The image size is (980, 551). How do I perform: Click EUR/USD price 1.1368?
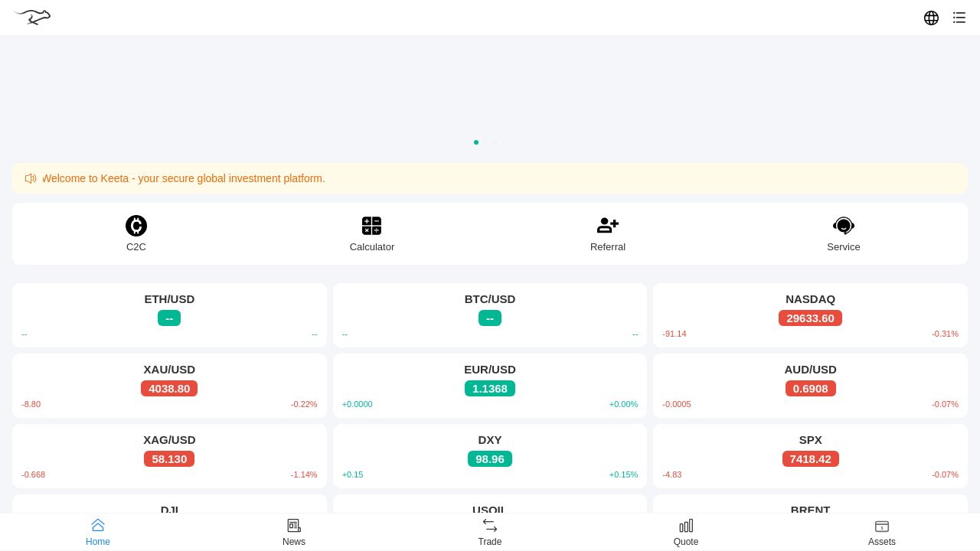[490, 389]
